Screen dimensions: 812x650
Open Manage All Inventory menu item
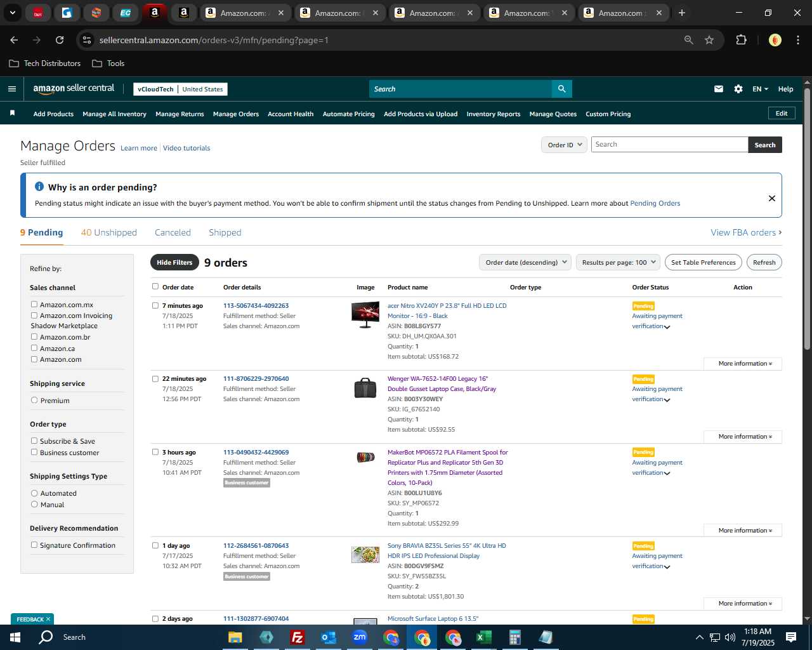(x=114, y=114)
